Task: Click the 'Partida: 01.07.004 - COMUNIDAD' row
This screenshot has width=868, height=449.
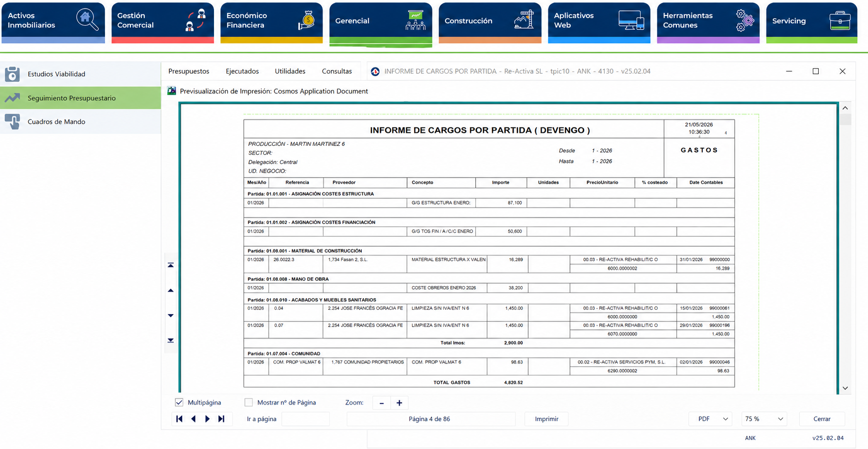Action: point(489,354)
